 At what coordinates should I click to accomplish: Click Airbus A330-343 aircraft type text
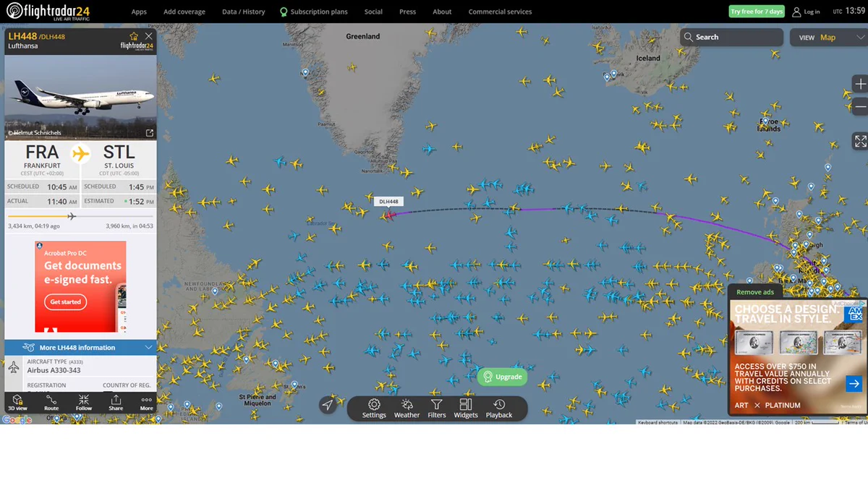(54, 370)
